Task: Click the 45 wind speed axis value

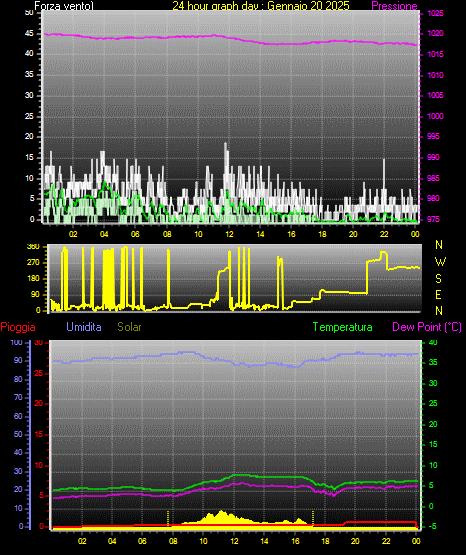Action: (x=29, y=34)
